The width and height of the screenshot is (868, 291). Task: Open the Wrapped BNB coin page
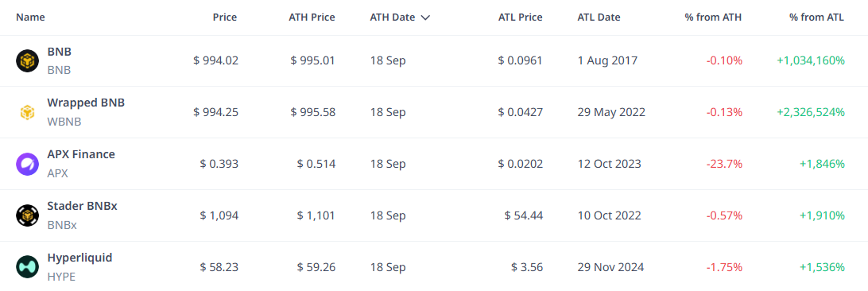pos(86,103)
